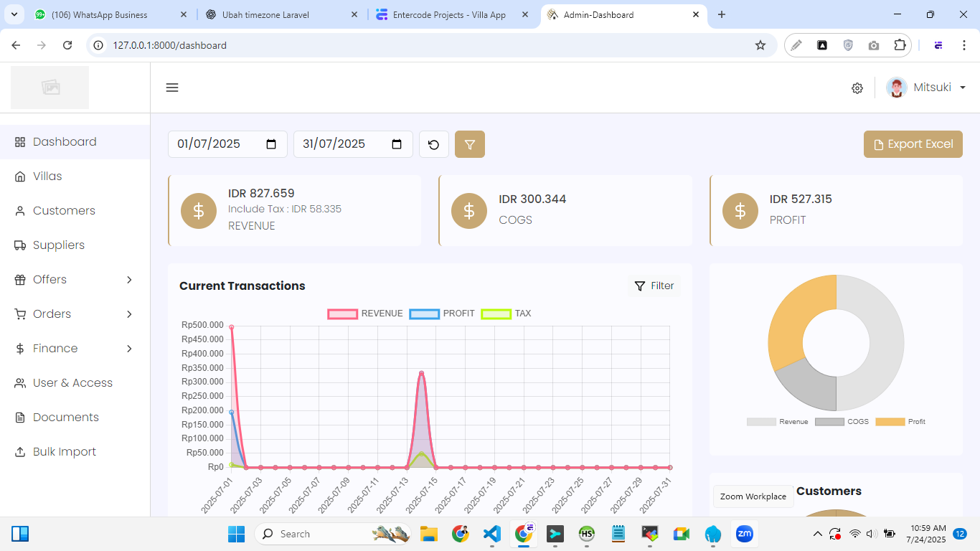Click the start date field 01/07/2025
This screenshot has height=551, width=980.
(227, 144)
